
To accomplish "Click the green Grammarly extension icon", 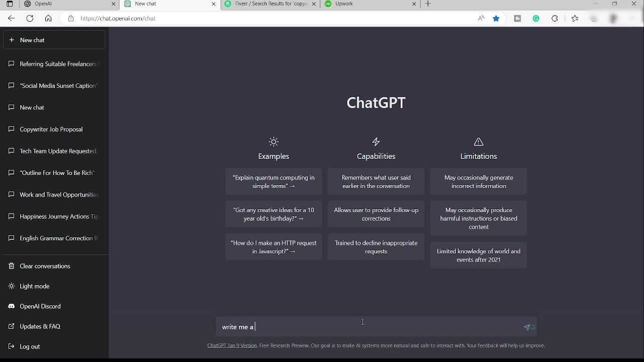I will [x=536, y=19].
